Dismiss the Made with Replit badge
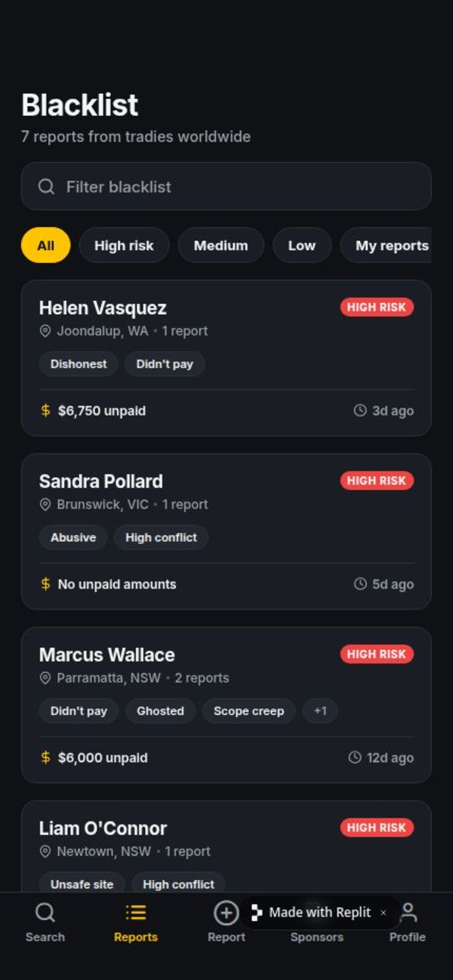 coord(383,912)
